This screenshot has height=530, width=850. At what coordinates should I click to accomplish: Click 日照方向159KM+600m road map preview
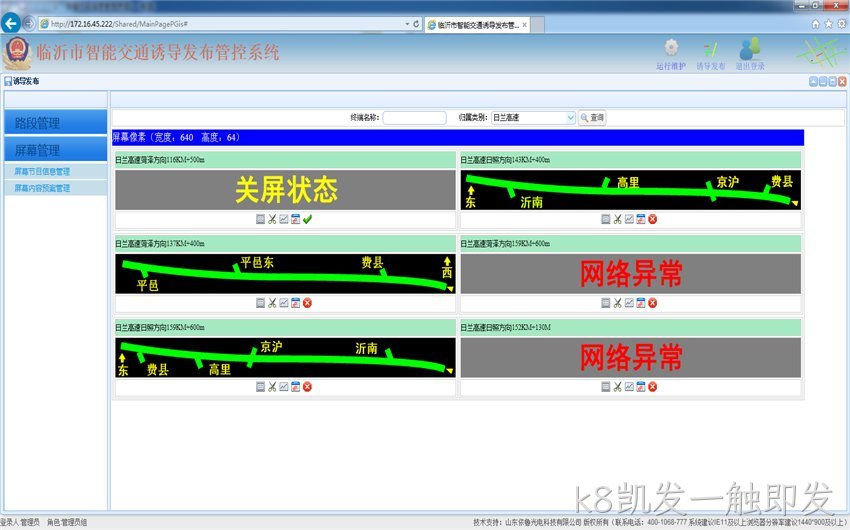click(x=285, y=358)
